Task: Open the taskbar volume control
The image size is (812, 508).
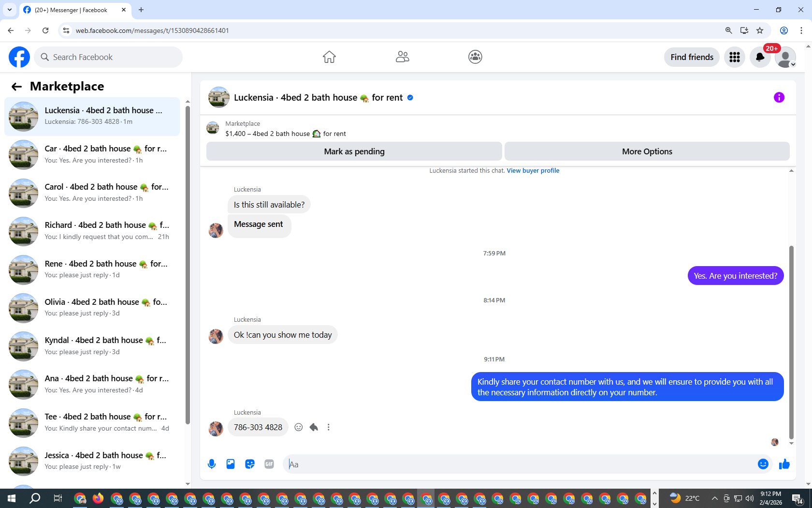Action: (750, 498)
